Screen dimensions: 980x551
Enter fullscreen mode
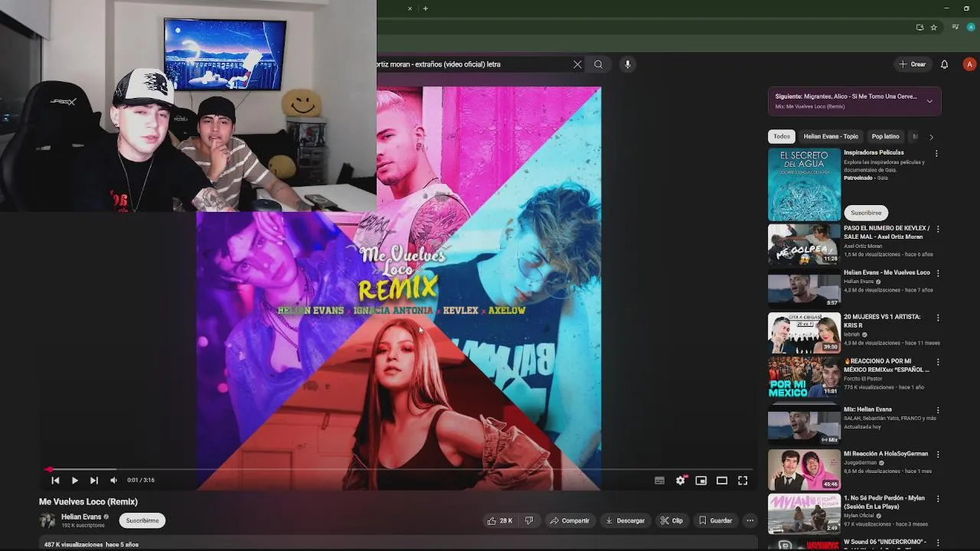click(x=743, y=481)
